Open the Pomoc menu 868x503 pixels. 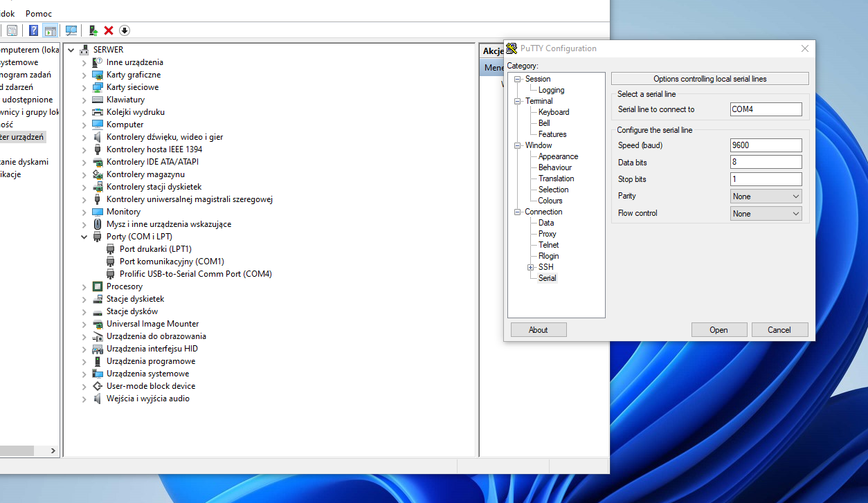click(x=39, y=14)
